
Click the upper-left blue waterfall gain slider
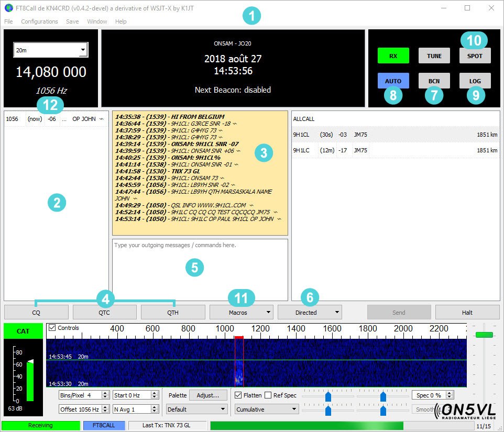click(328, 396)
